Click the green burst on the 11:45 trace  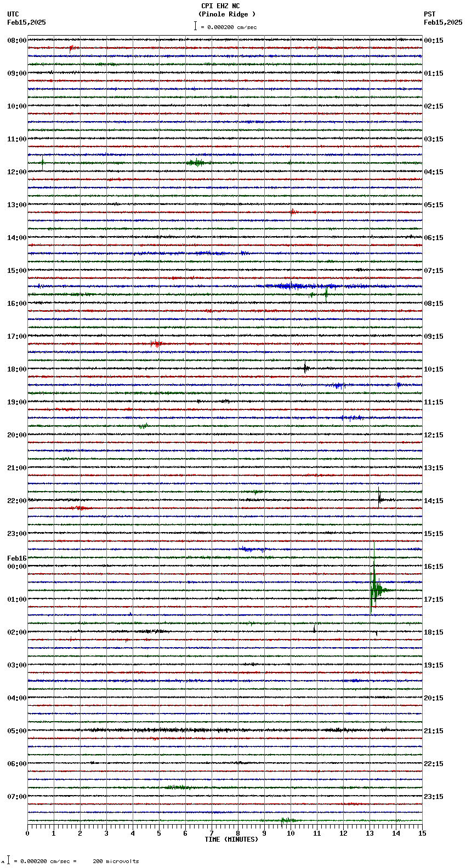pyautogui.click(x=196, y=162)
